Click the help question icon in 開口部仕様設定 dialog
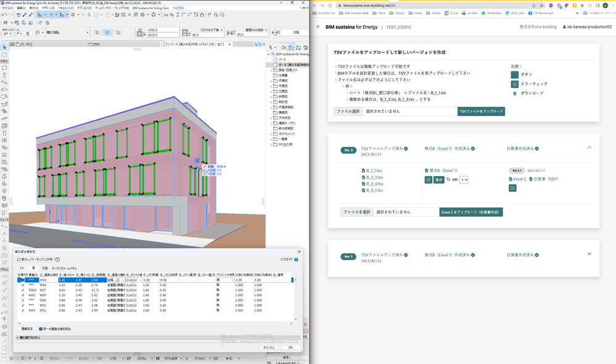 57,259
